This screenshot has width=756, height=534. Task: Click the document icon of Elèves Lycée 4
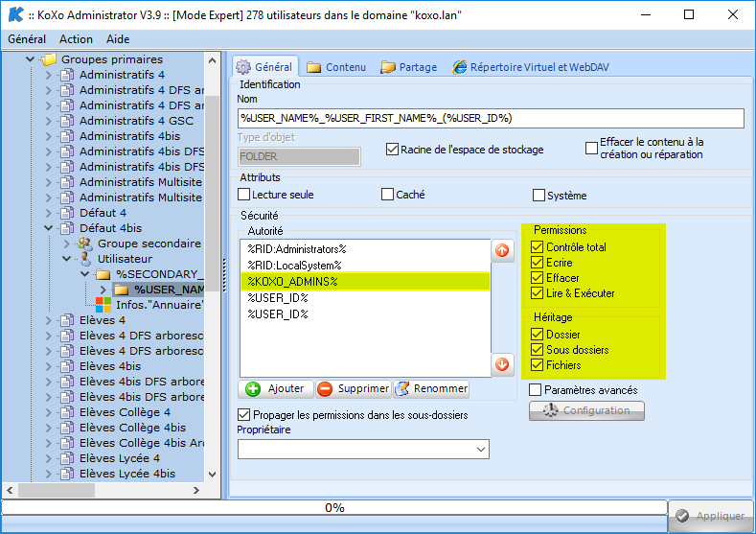pyautogui.click(x=67, y=458)
